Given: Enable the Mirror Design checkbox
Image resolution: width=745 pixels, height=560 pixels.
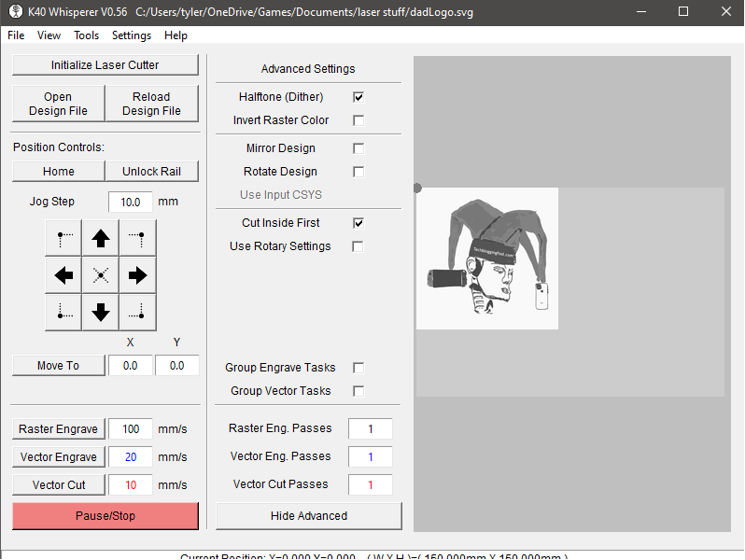Looking at the screenshot, I should pos(358,148).
